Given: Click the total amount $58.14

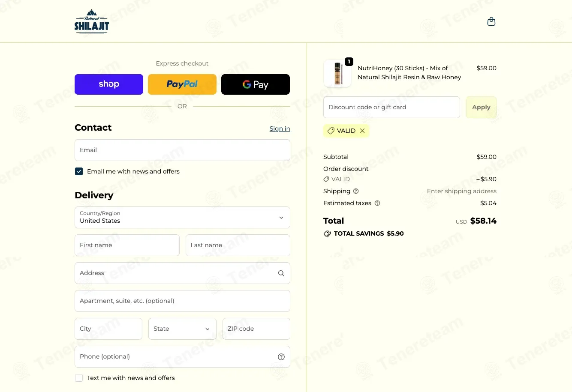Looking at the screenshot, I should [483, 221].
